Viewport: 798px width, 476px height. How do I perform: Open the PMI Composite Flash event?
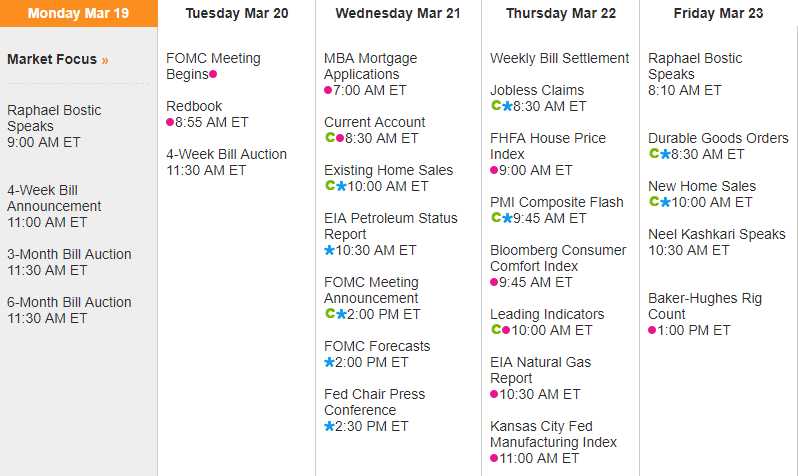tap(556, 202)
